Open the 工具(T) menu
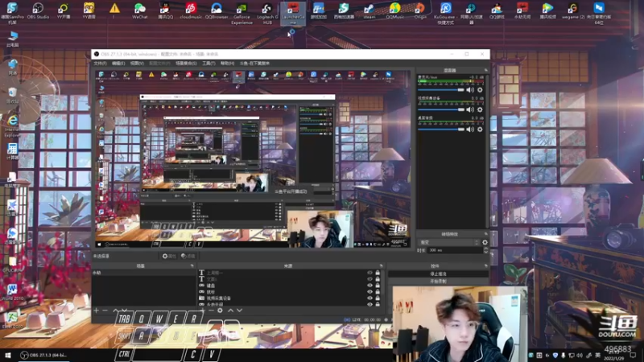The height and width of the screenshot is (362, 644). coord(208,64)
